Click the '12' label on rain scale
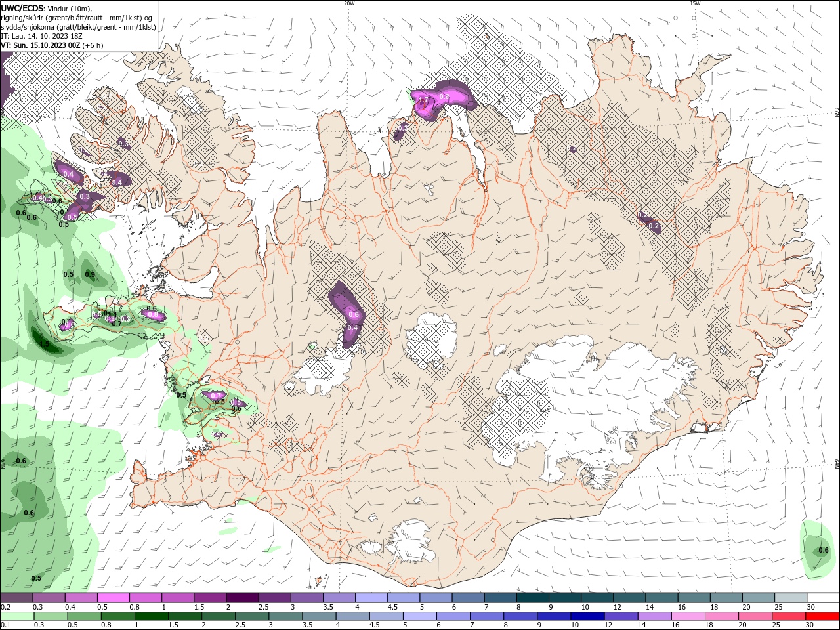Viewport: 840px width, 630px height. (x=608, y=625)
